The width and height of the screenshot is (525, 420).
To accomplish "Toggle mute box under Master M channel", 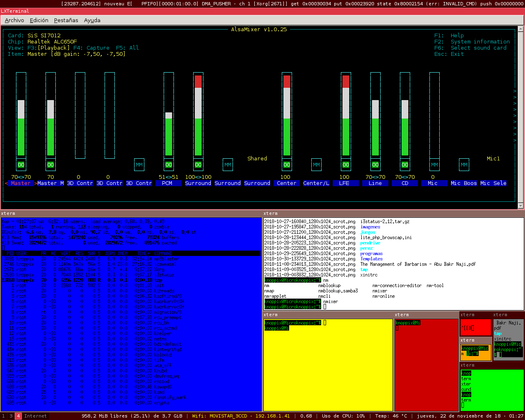I will pyautogui.click(x=50, y=165).
